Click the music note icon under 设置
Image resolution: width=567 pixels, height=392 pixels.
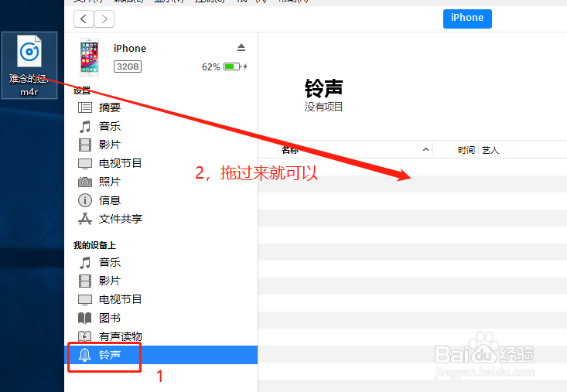coord(85,127)
